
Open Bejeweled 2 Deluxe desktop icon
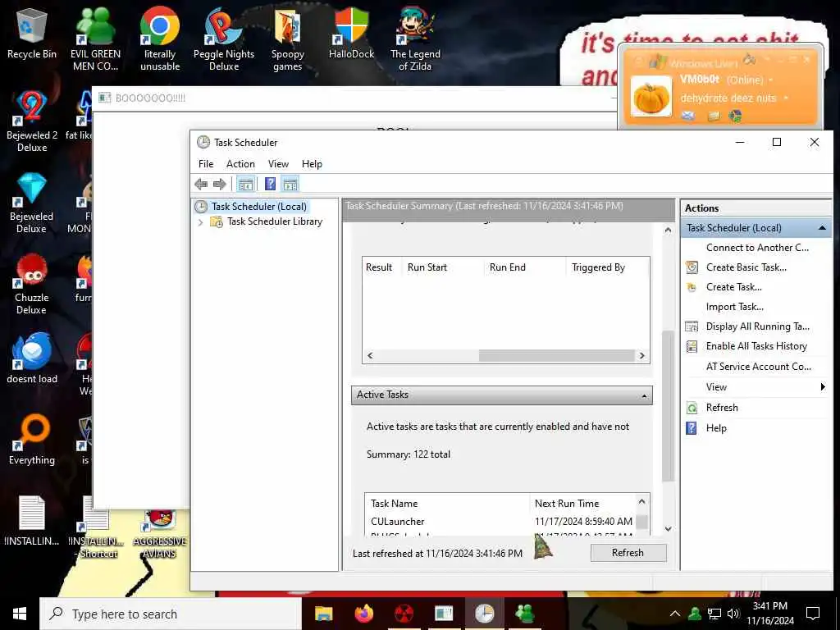click(32, 121)
